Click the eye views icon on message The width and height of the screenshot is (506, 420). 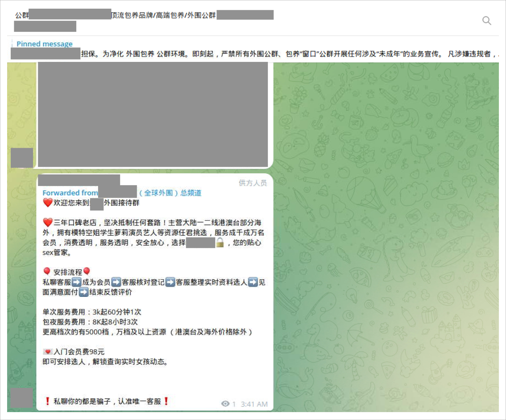pyautogui.click(x=225, y=404)
